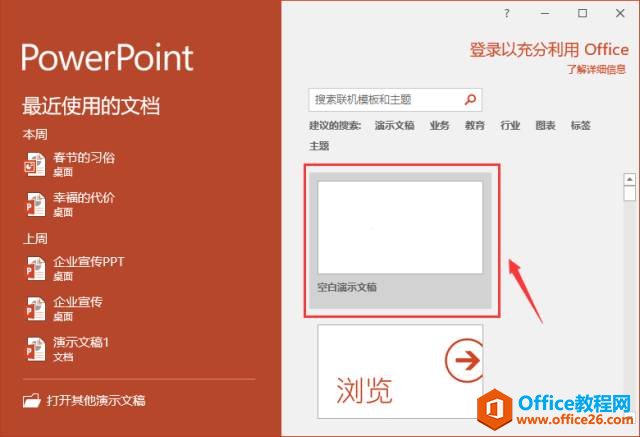Viewport: 640px width, 437px height.
Task: Select suggested search 演示文稿
Action: coord(395,126)
